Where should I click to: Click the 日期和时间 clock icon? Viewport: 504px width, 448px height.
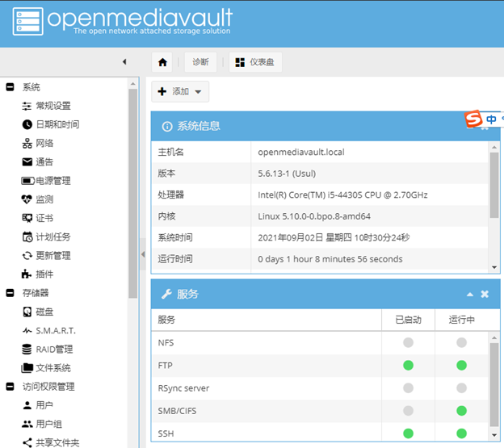click(x=27, y=124)
